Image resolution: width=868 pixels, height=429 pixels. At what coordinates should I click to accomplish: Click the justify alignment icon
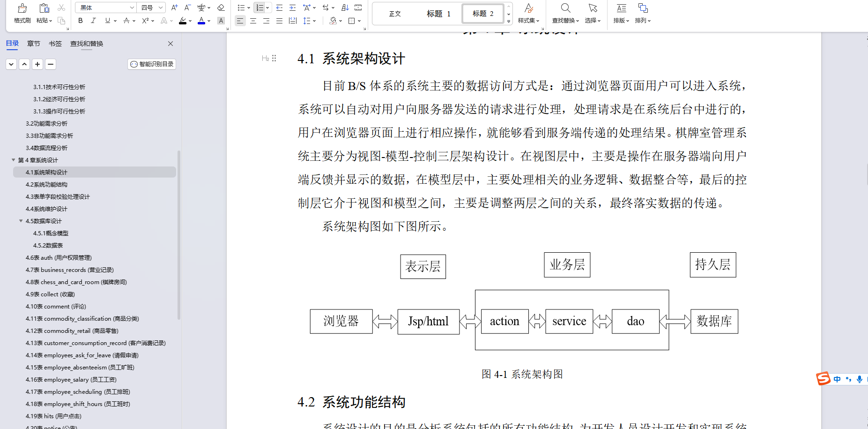point(279,21)
